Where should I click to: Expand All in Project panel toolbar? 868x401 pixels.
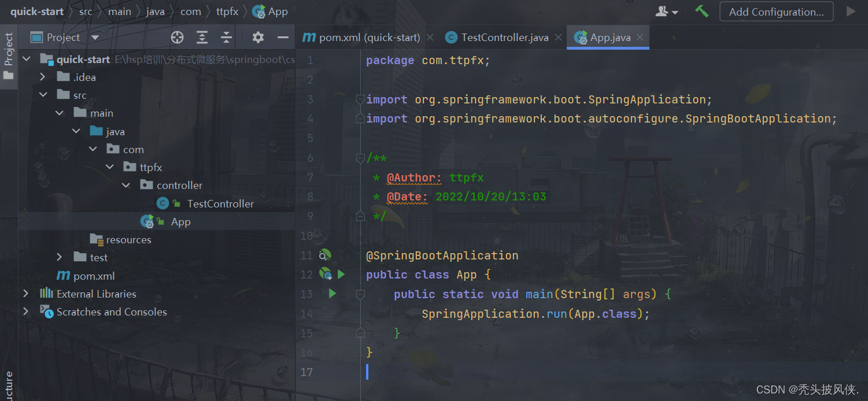202,38
